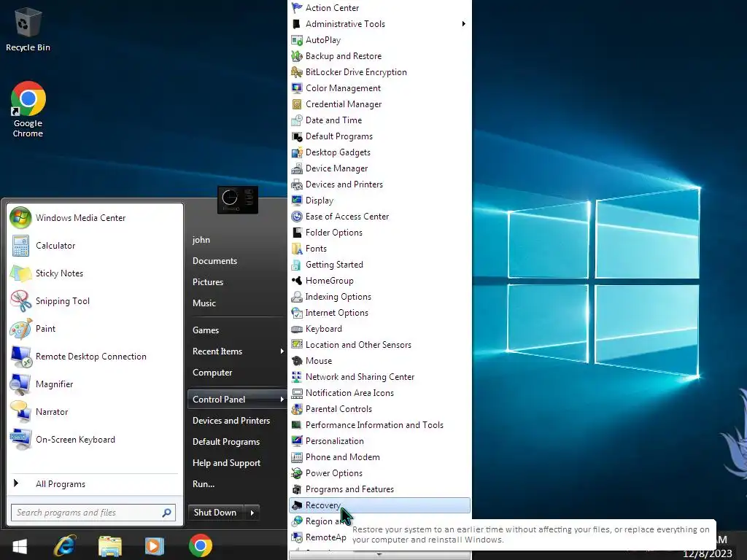Click the Device Manager icon

coord(297,168)
